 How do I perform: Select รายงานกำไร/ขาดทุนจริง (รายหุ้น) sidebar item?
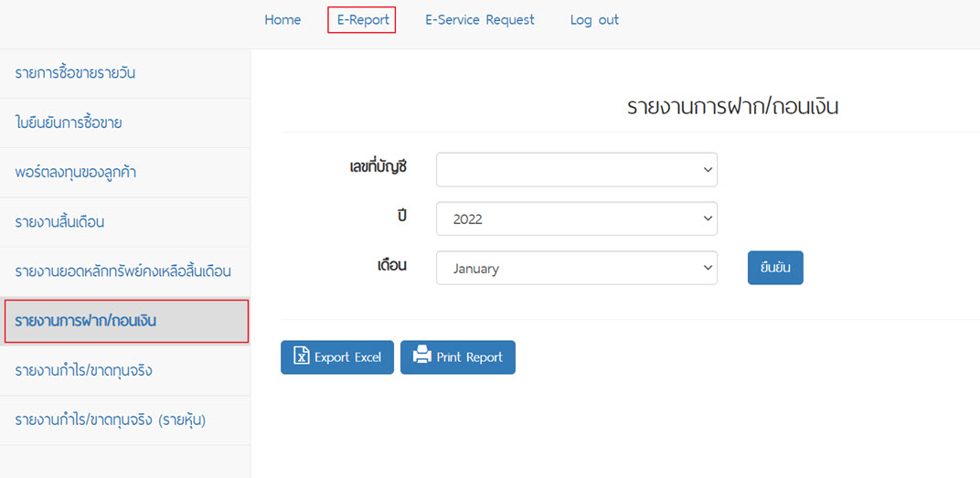125,420
